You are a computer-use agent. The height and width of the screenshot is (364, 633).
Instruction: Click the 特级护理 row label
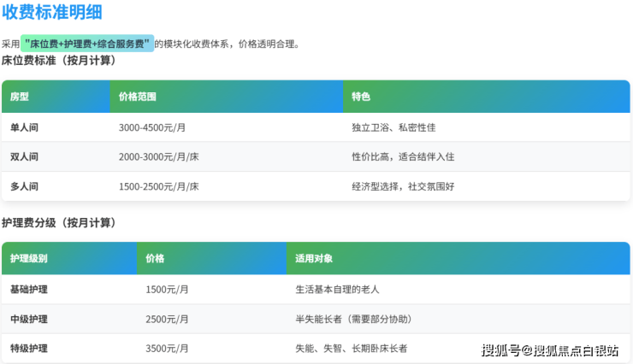tap(29, 349)
